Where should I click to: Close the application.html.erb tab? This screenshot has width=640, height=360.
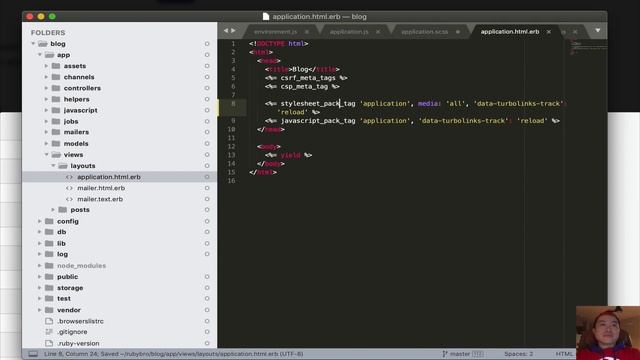[x=549, y=31]
